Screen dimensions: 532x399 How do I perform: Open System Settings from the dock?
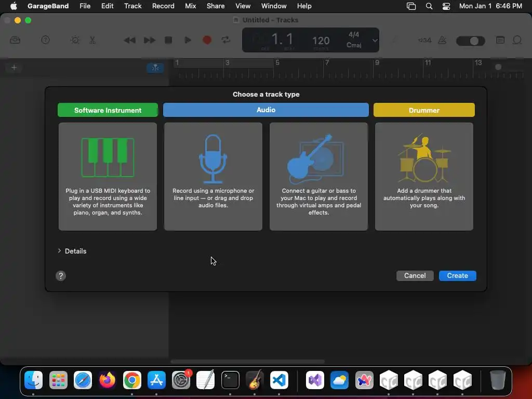click(x=181, y=380)
